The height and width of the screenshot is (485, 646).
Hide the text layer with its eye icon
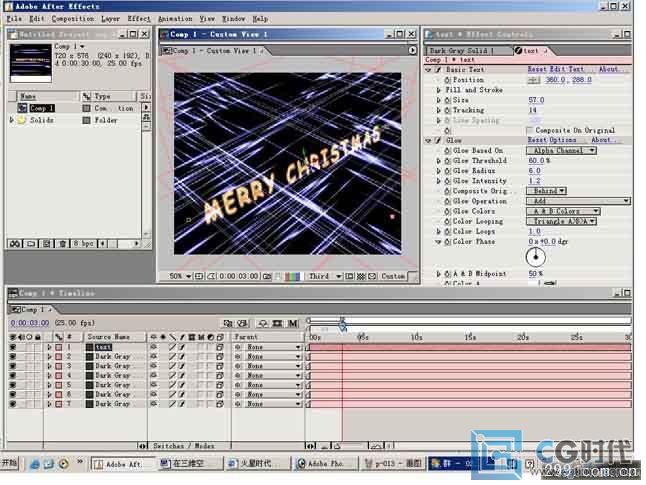click(13, 347)
